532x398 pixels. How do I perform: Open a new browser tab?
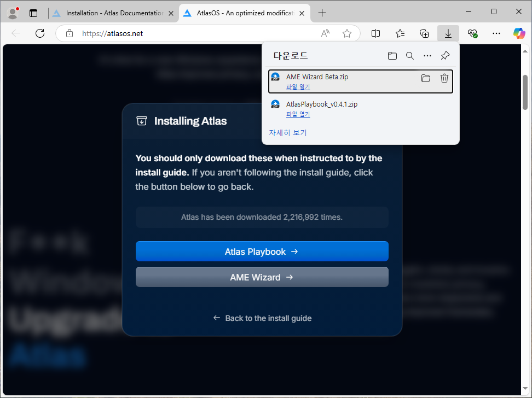pyautogui.click(x=322, y=13)
